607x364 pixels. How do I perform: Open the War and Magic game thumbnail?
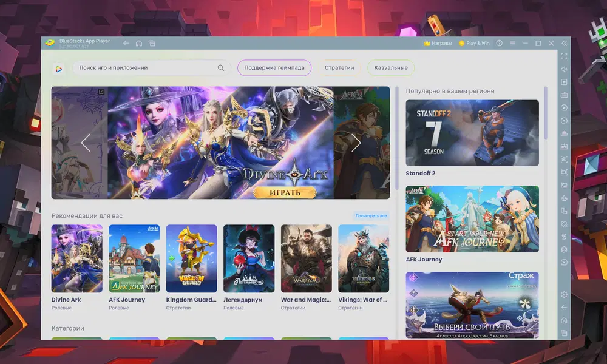pyautogui.click(x=306, y=258)
